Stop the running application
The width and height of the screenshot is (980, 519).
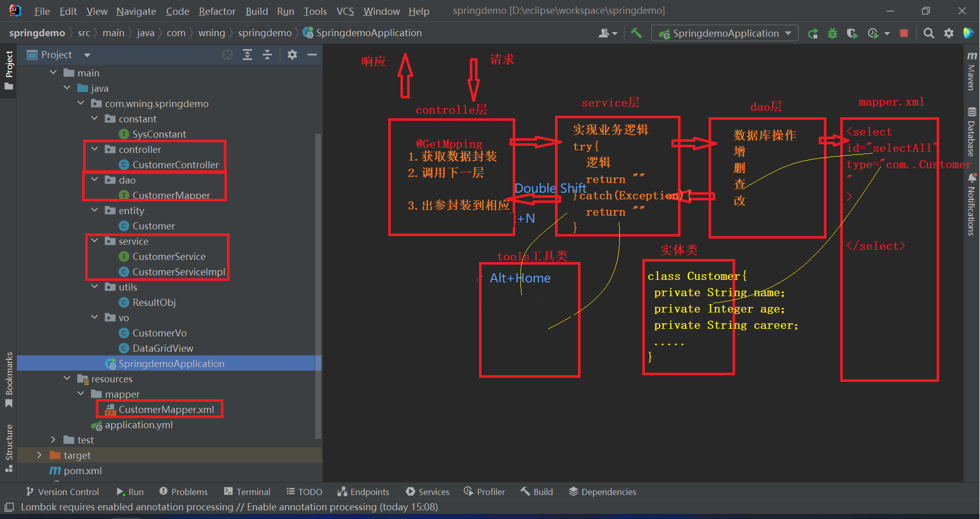pos(904,33)
